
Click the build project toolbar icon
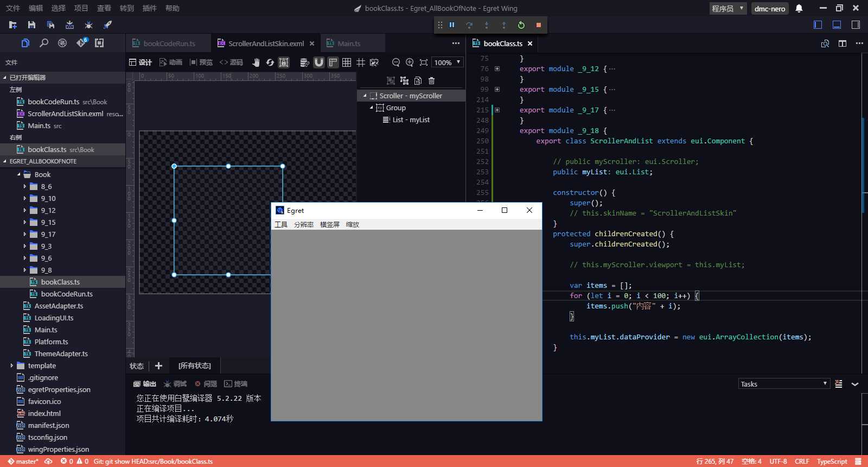[69, 25]
